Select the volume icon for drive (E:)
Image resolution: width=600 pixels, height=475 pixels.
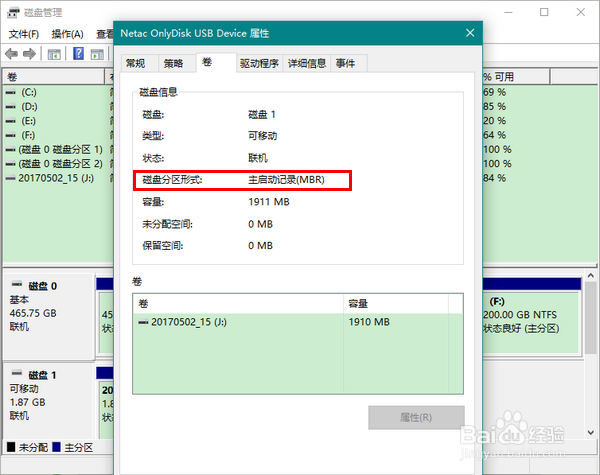pos(11,121)
